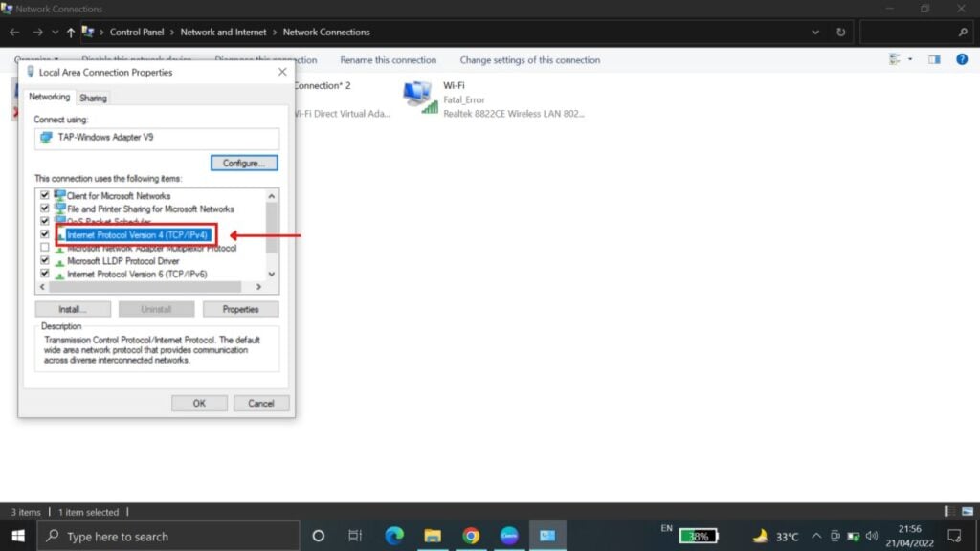Open Cortana circle icon
This screenshot has height=551, width=980.
[318, 536]
